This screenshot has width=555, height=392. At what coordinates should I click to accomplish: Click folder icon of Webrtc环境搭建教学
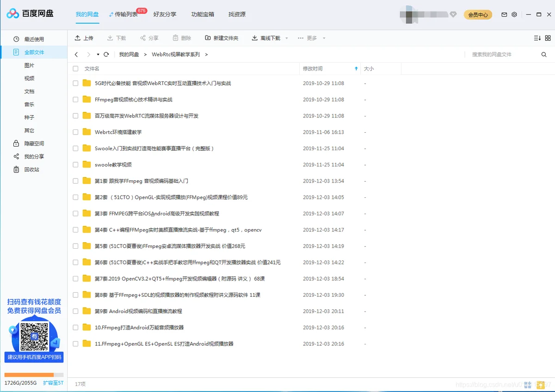(x=87, y=132)
